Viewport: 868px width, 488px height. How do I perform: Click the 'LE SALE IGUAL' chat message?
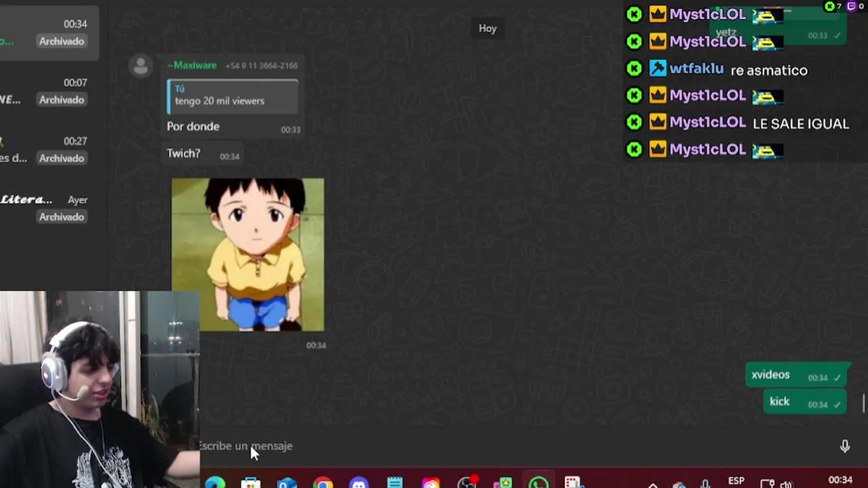(801, 123)
